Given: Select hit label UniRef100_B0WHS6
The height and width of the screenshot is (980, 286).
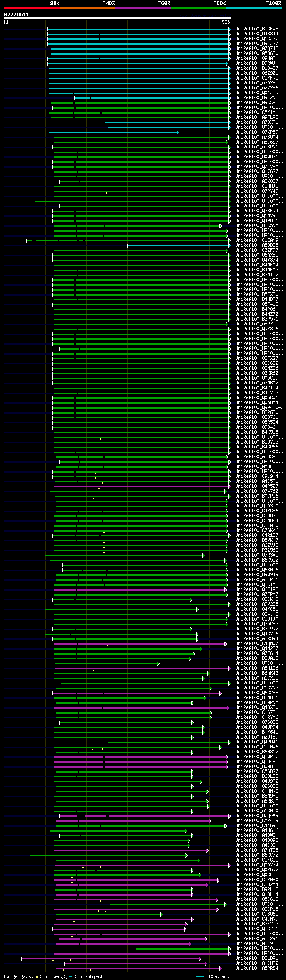Looking at the screenshot, I should click(257, 156).
